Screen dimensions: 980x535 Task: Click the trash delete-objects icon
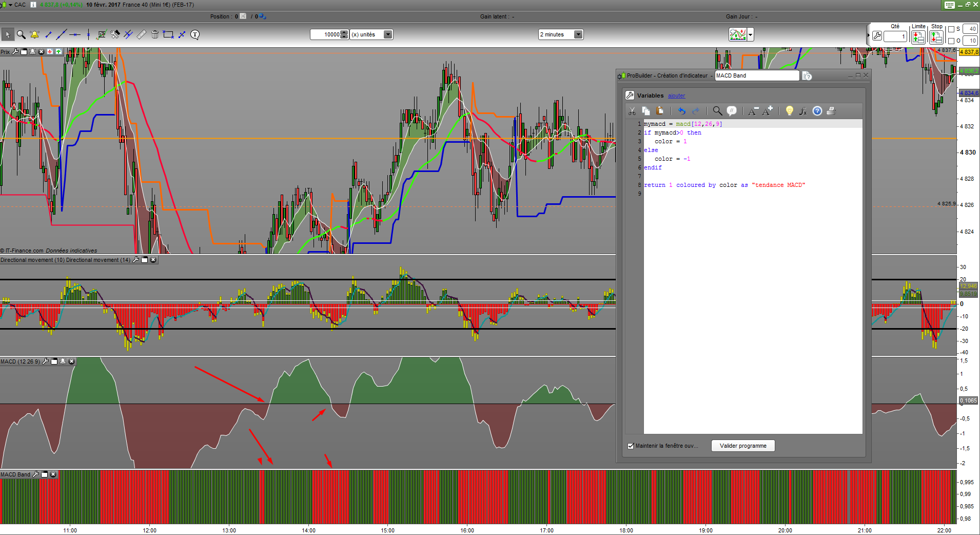coord(154,35)
